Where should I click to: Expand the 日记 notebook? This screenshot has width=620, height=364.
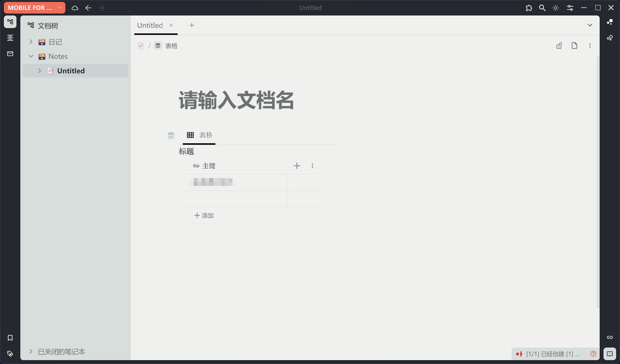[31, 42]
